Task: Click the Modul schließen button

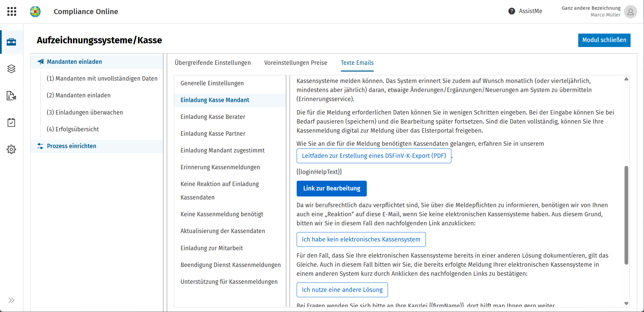Action: 604,40
